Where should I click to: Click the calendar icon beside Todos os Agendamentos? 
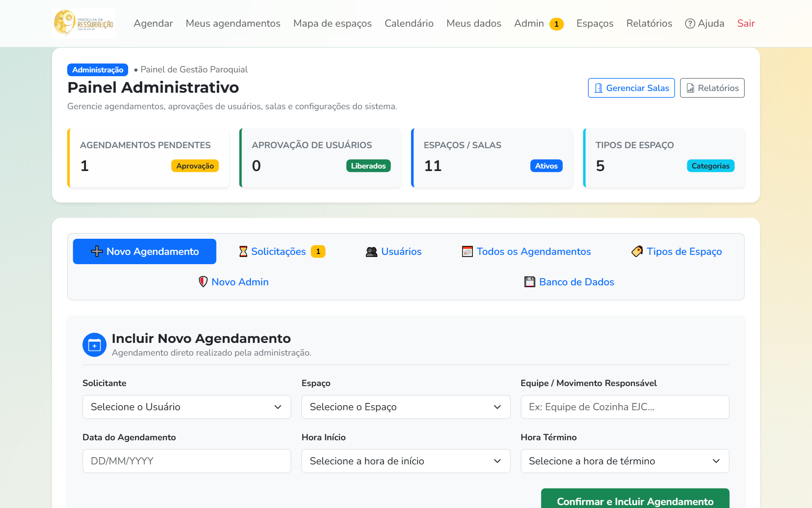[467, 251]
